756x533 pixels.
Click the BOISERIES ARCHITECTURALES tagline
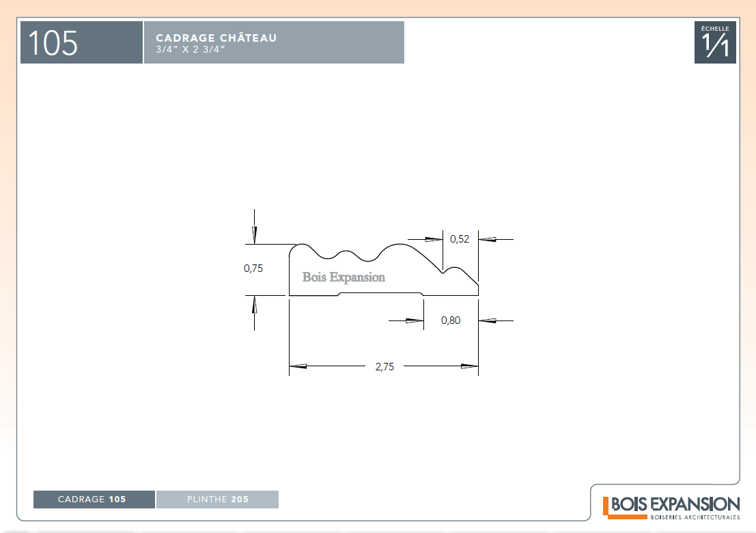click(x=695, y=517)
